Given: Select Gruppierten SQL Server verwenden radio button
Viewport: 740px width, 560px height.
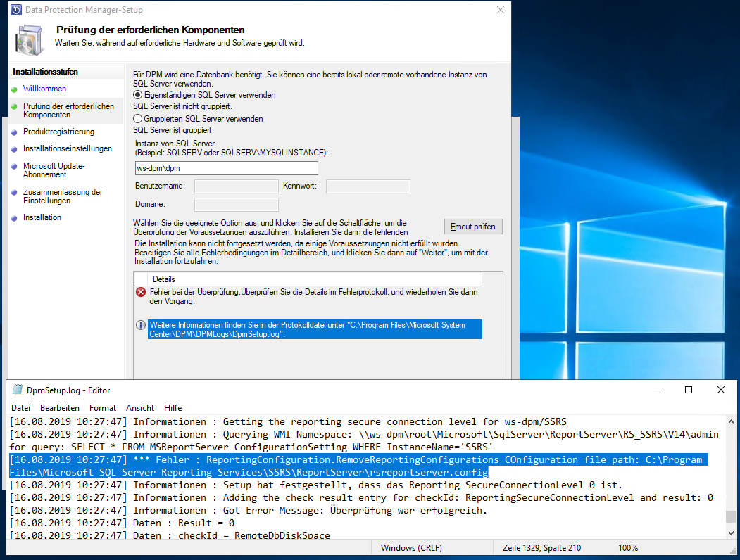Looking at the screenshot, I should [x=138, y=119].
